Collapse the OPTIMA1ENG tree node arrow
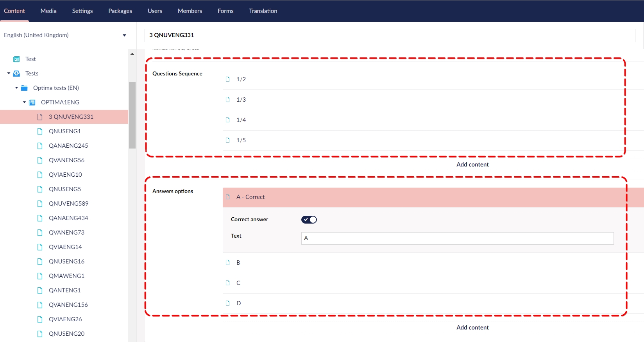Image resolution: width=644 pixels, height=342 pixels. 24,102
